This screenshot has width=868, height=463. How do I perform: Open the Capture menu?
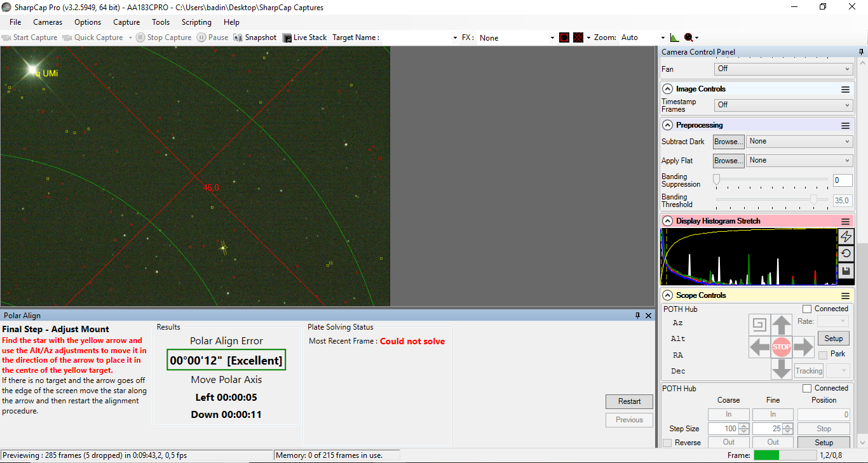click(x=126, y=22)
